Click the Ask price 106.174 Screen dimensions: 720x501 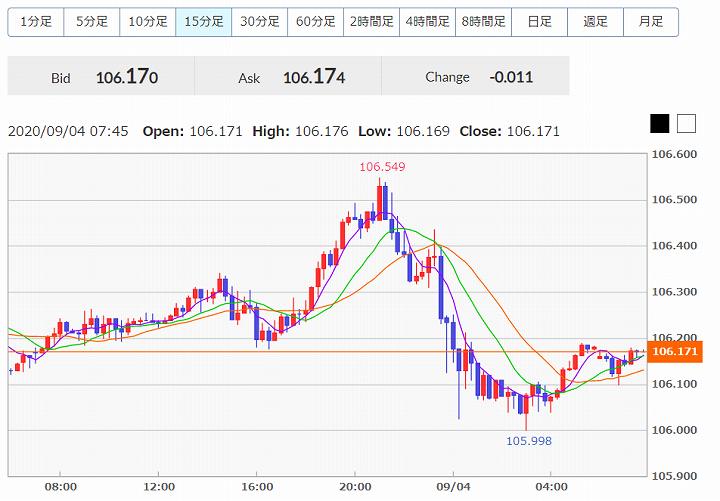[314, 77]
